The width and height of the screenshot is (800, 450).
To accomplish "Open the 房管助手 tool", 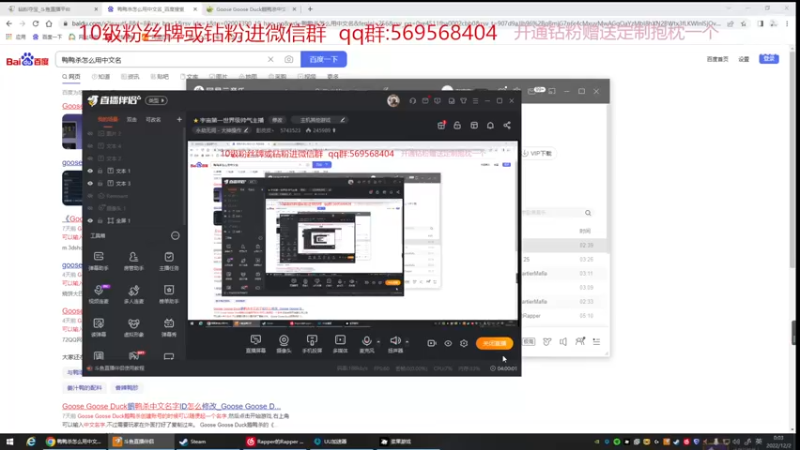I will [134, 260].
